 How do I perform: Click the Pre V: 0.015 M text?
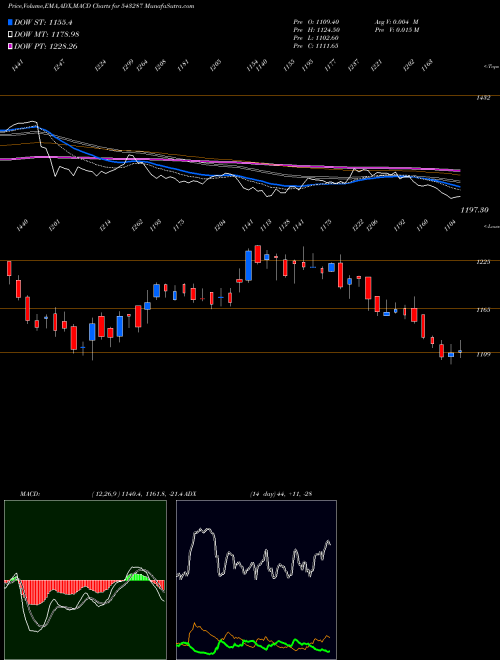coord(396,29)
